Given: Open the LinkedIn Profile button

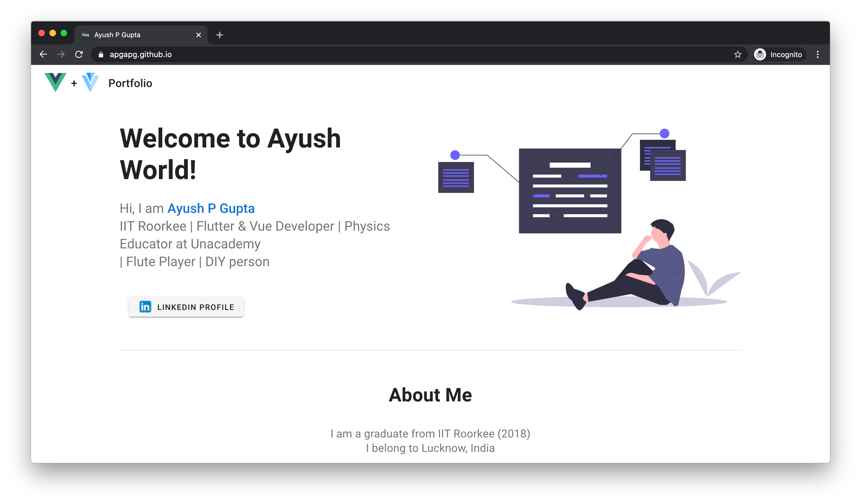Looking at the screenshot, I should [186, 307].
